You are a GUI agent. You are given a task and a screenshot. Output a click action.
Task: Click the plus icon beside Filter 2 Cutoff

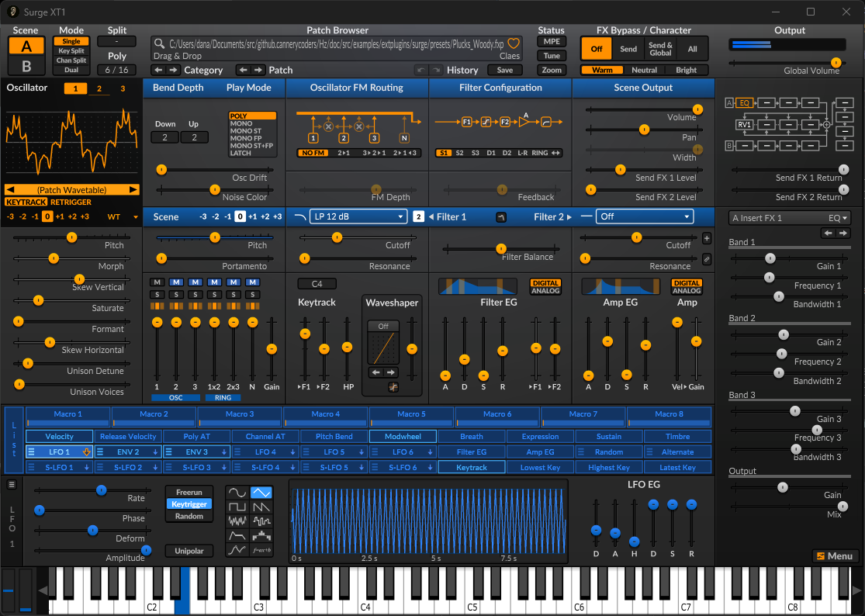[x=707, y=239]
